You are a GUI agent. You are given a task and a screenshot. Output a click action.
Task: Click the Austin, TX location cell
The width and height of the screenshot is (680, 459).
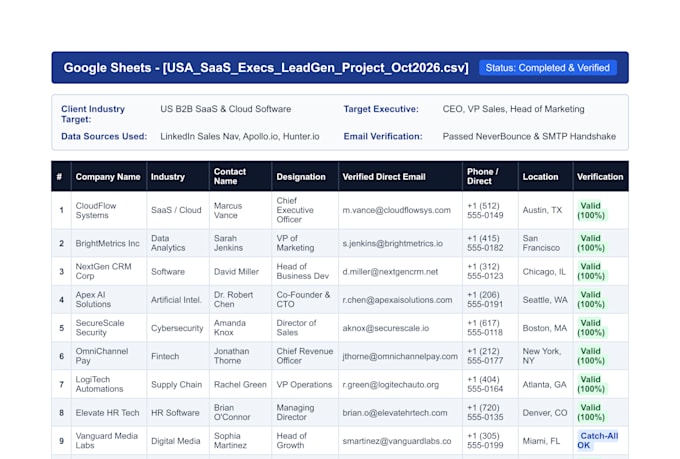(x=545, y=210)
